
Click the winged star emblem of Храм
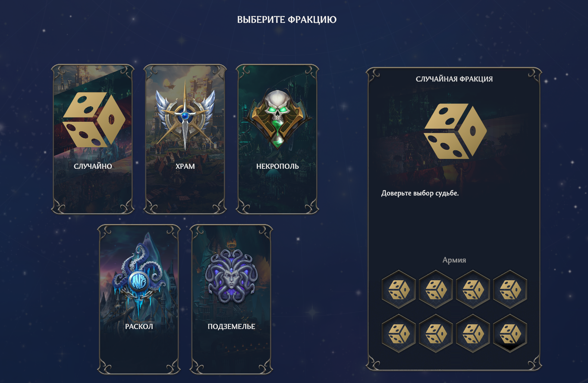185,115
